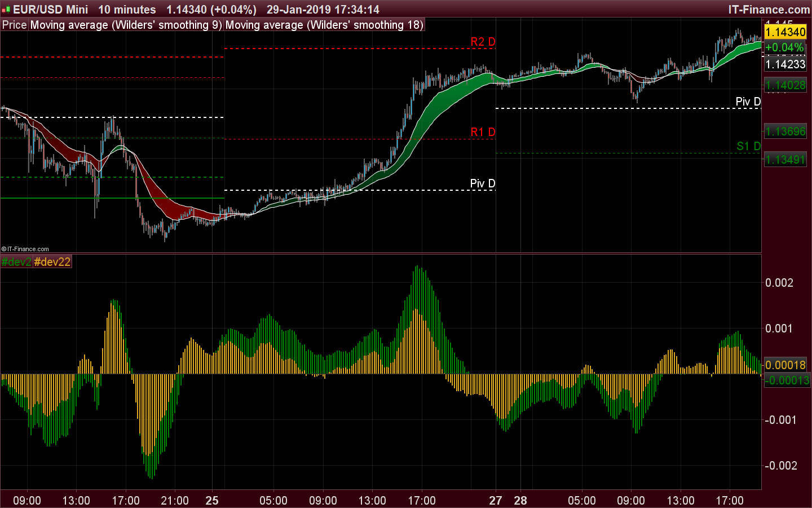Click the Piv D pivot label
Screen dimensions: 812x508
483,183
